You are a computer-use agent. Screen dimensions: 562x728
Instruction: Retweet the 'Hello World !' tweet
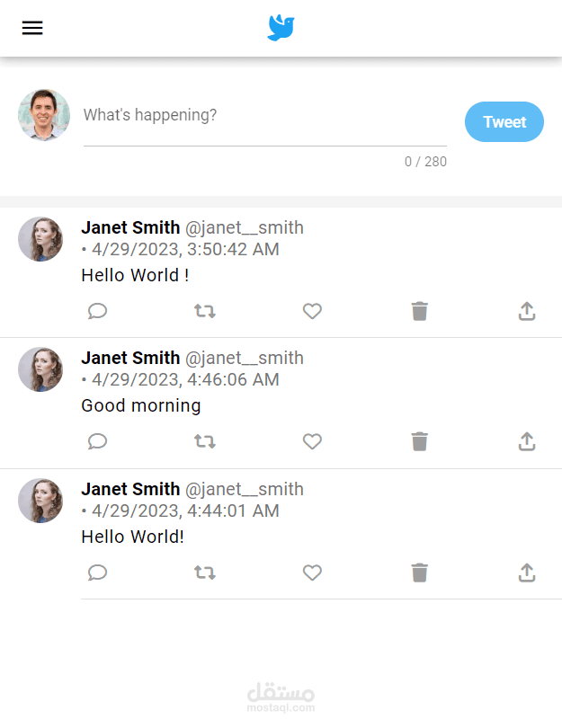[205, 311]
